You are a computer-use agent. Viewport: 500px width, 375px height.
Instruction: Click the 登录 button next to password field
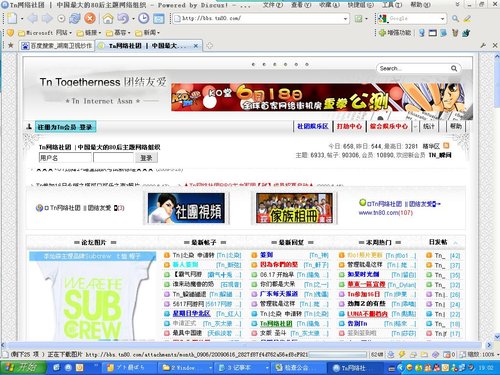tap(146, 158)
